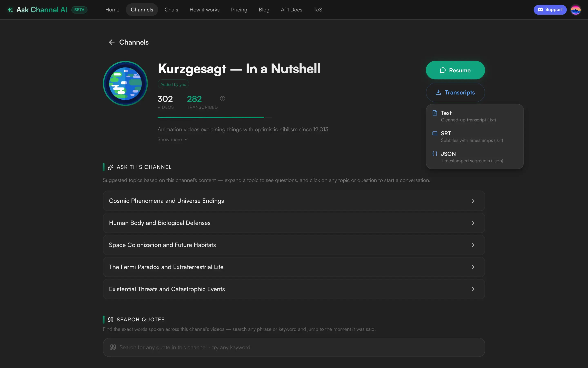Click the Support button
Viewport: 588px width, 368px height.
(550, 10)
